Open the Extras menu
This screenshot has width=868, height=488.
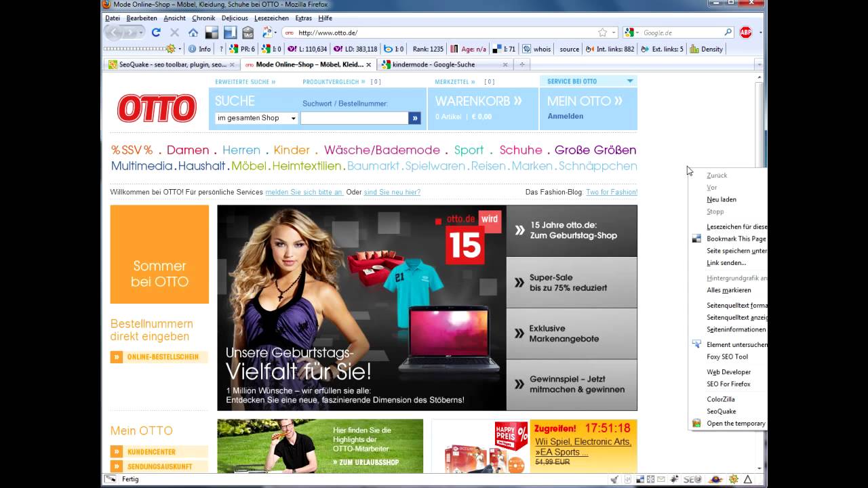pos(303,18)
